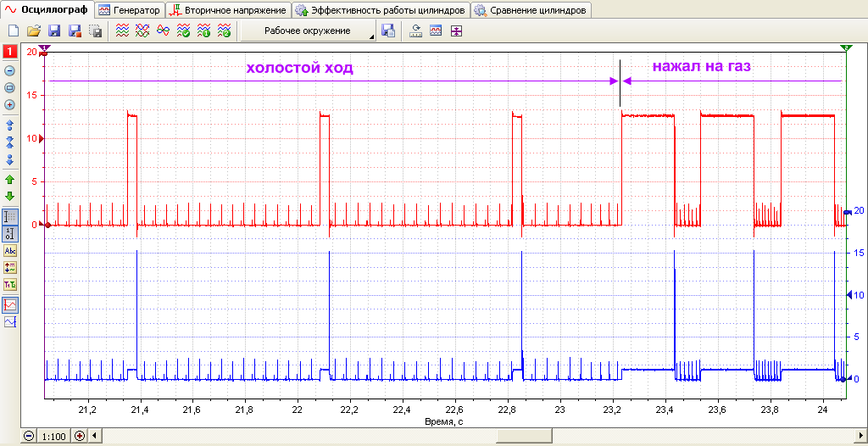Zoom in vertically with plus circle
868x446 pixels.
[10, 104]
